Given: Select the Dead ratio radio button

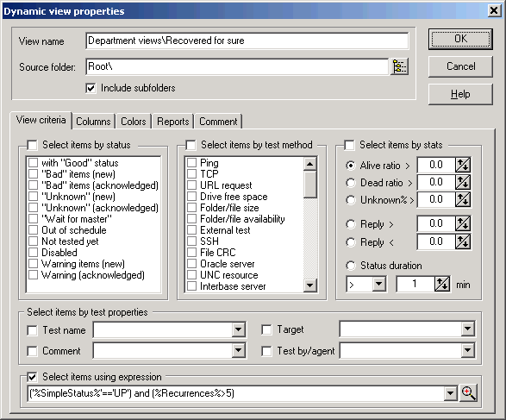Looking at the screenshot, I should point(351,183).
